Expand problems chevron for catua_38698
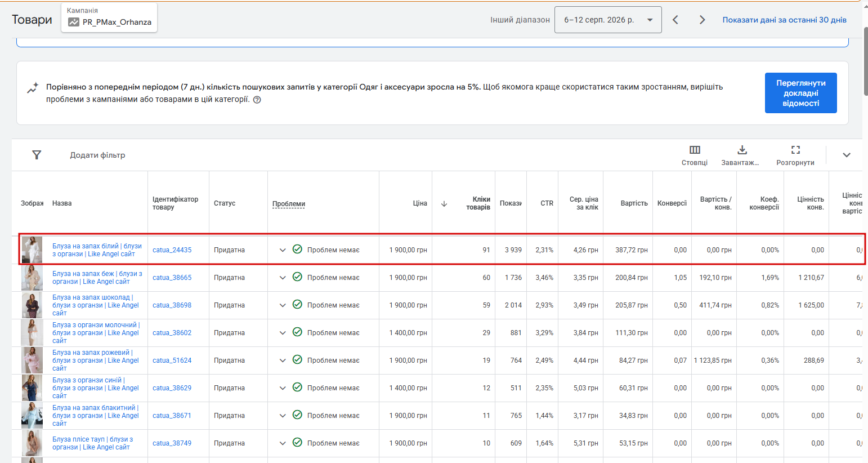Screen dimensions: 868x463 pos(283,305)
